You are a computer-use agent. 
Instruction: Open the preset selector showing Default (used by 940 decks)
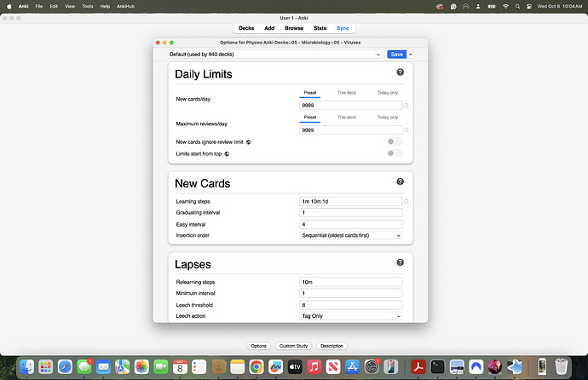pos(274,55)
